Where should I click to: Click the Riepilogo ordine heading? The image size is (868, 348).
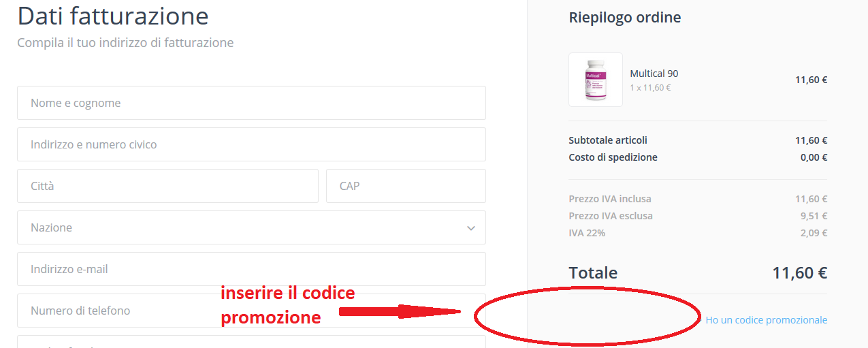(625, 18)
